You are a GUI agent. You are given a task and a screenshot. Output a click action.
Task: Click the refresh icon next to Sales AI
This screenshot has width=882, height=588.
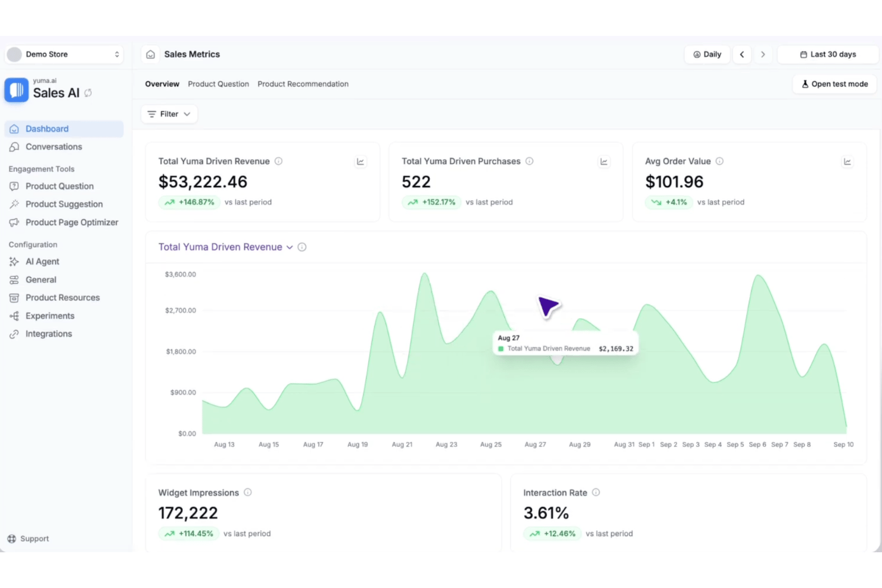tap(88, 93)
